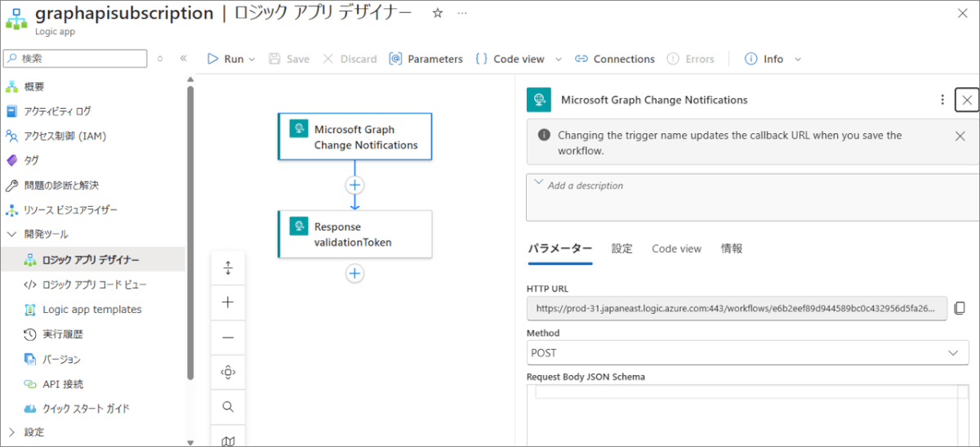The height and width of the screenshot is (447, 980).
Task: Switch to the Code view tab in panel
Action: tap(676, 248)
